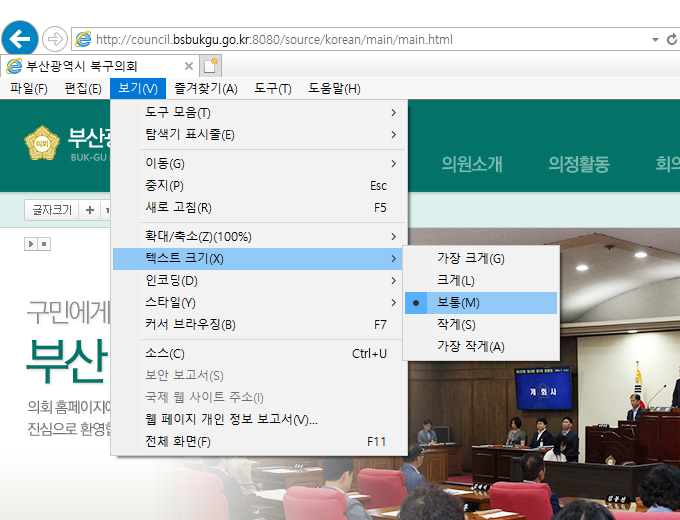Expand the 확대/축소(Z)(100%) submenu
Viewport: 680px width, 520px height.
[x=259, y=237]
